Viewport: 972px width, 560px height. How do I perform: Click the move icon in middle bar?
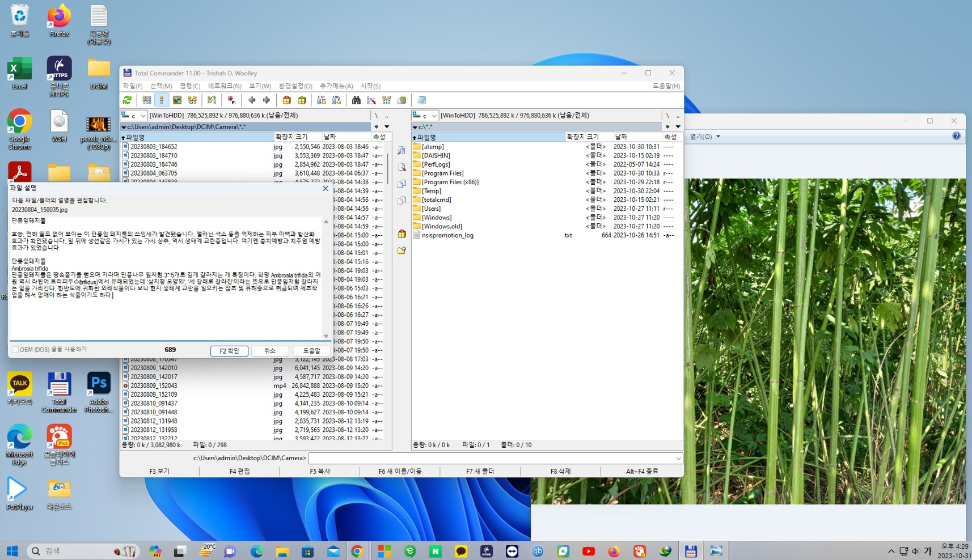(402, 200)
